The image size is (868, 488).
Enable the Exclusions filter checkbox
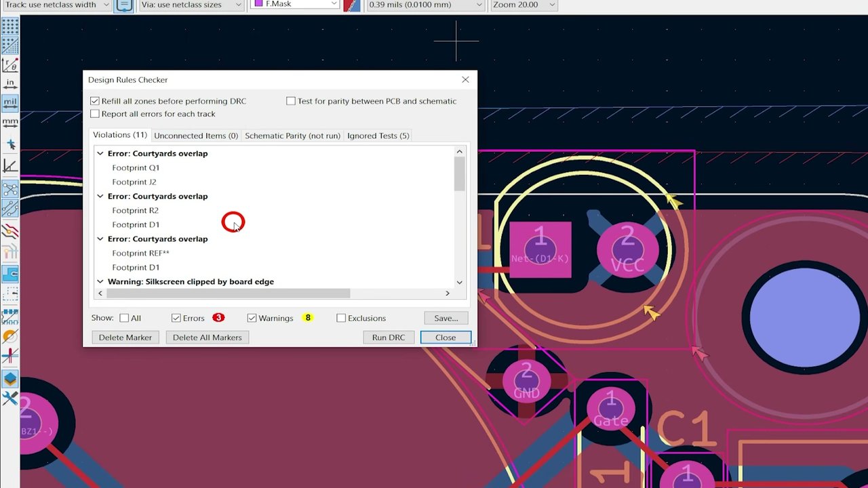(341, 318)
